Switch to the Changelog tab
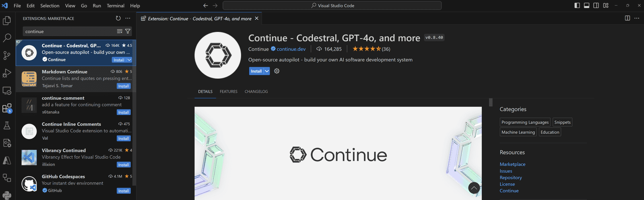Image resolution: width=644 pixels, height=200 pixels. (x=256, y=91)
